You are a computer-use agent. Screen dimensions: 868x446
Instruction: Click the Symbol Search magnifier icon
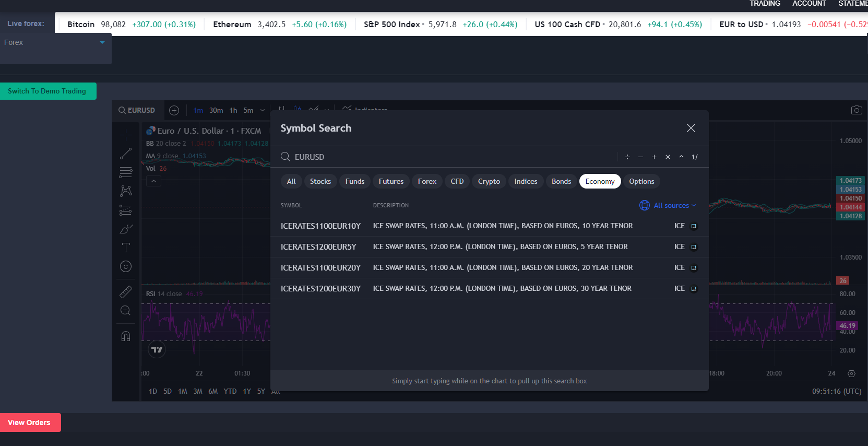(286, 157)
